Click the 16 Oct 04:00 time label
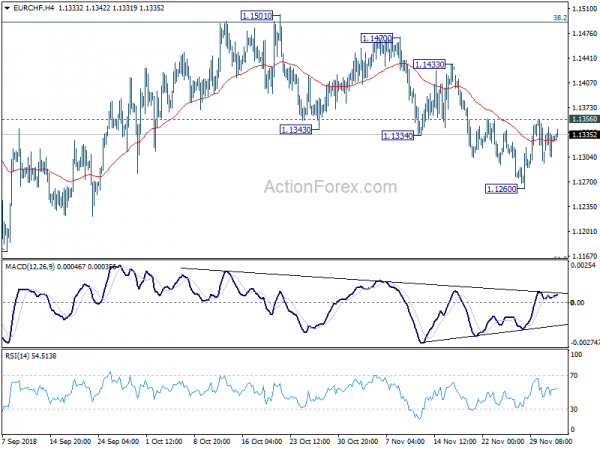The width and height of the screenshot is (600, 450). click(x=262, y=442)
